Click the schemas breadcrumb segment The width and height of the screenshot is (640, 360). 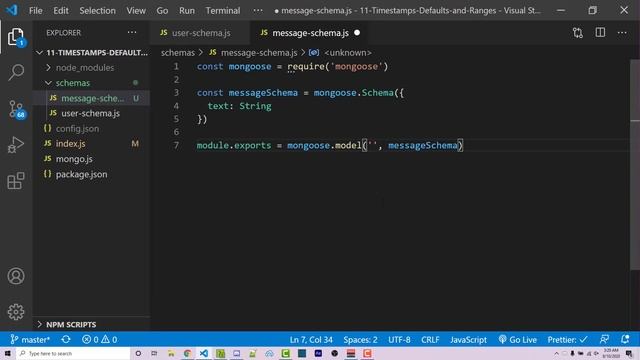coord(178,53)
